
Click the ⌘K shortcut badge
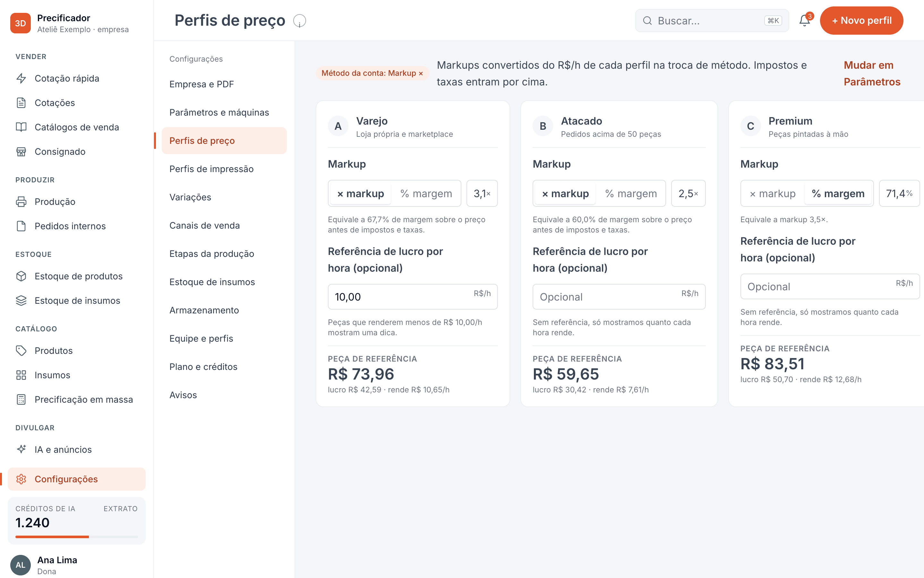773,21
